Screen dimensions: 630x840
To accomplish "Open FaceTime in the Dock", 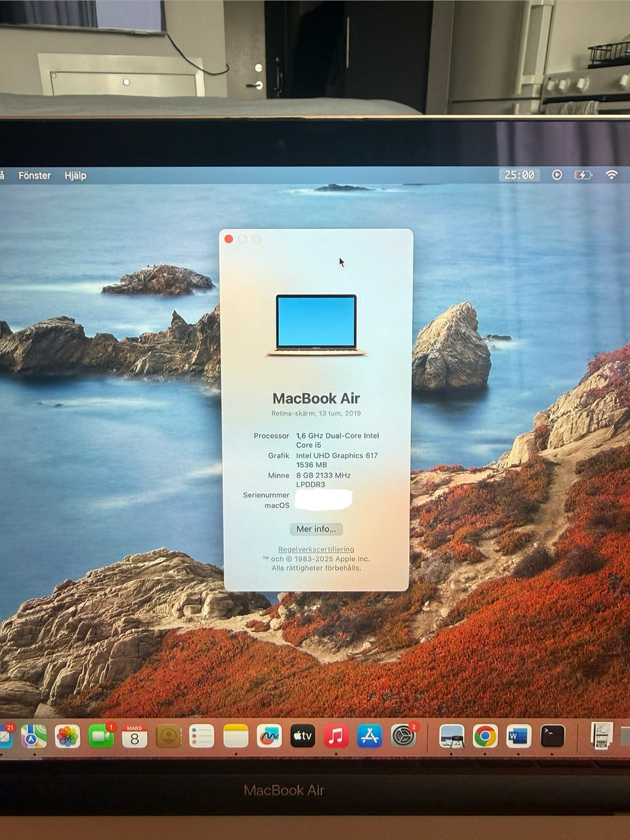I will coord(101,736).
